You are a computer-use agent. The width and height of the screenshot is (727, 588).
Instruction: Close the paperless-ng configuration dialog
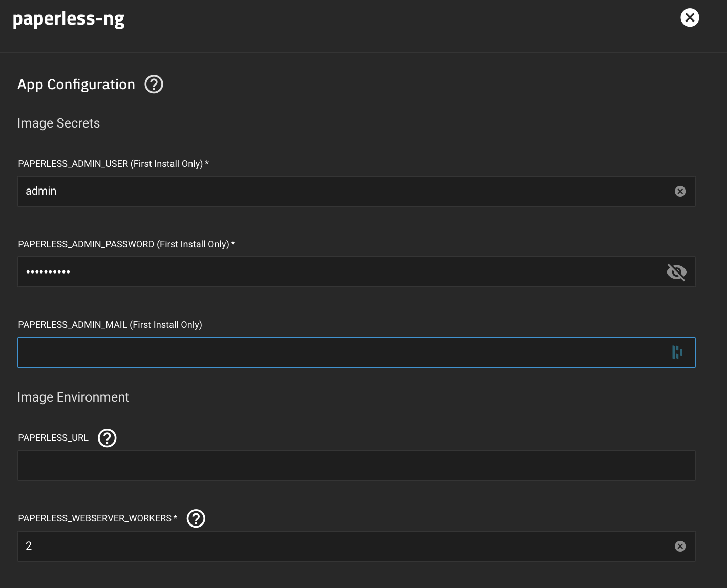click(x=690, y=18)
